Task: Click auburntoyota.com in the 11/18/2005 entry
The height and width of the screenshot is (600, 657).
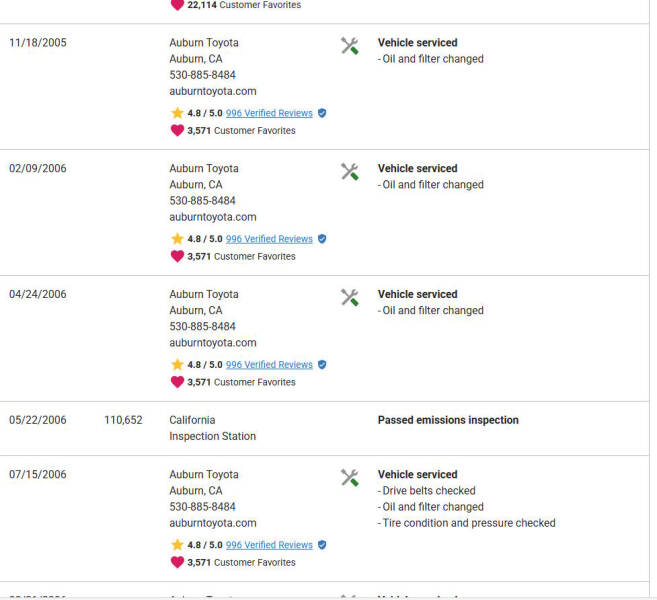Action: 212,91
